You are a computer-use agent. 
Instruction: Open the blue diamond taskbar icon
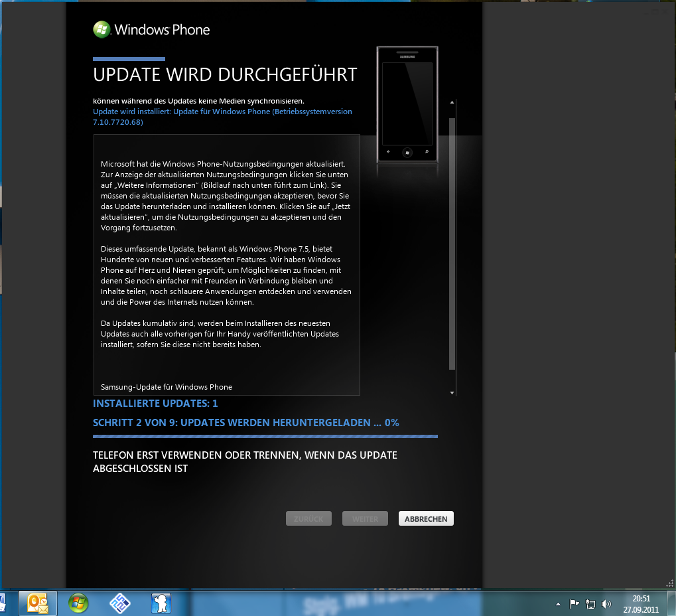120,603
